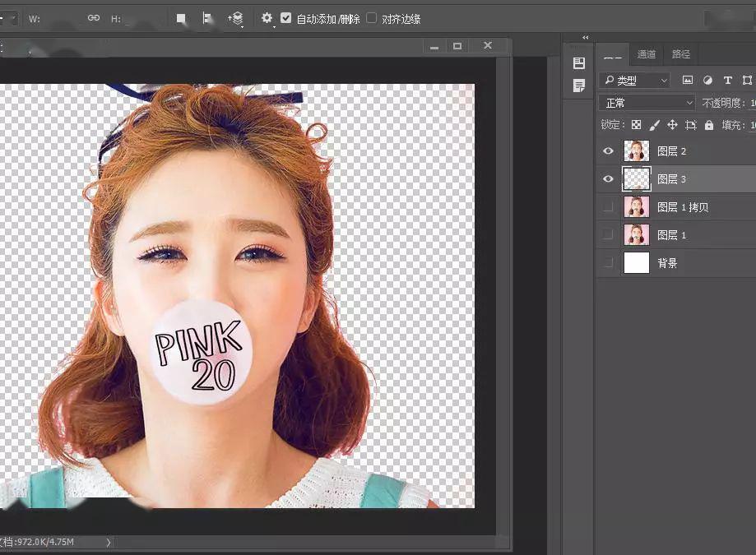Enable the 对齐边缘 checkbox
This screenshot has width=756, height=555.
click(x=371, y=18)
